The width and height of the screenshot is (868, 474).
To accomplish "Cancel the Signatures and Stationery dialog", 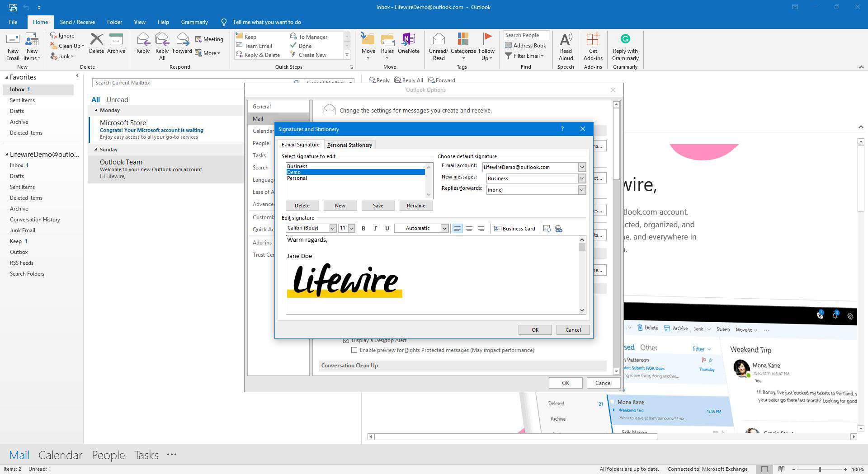I will (573, 330).
